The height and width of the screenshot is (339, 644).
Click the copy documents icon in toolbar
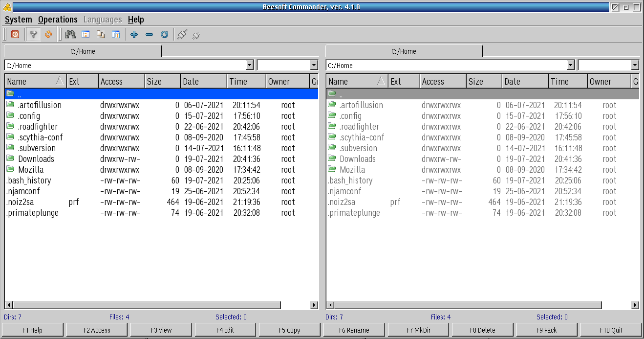click(101, 34)
